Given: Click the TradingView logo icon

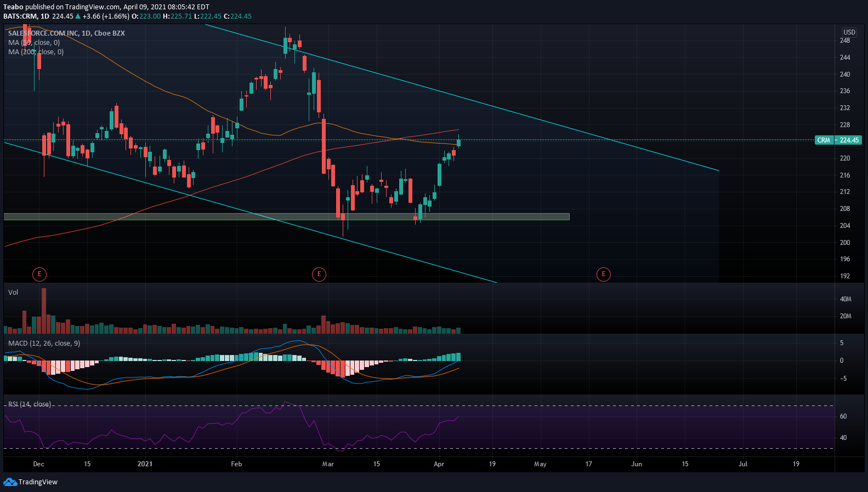Looking at the screenshot, I should tap(10, 482).
